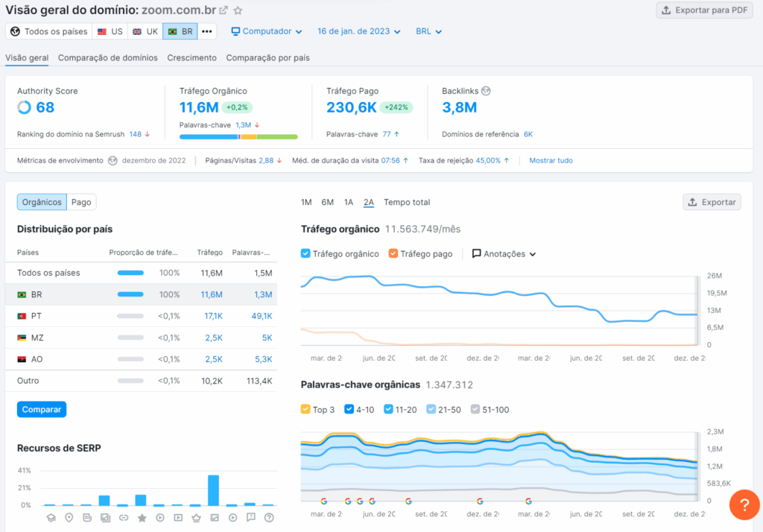Click the crown SERP feature icon
The height and width of the screenshot is (532, 763).
point(196,517)
